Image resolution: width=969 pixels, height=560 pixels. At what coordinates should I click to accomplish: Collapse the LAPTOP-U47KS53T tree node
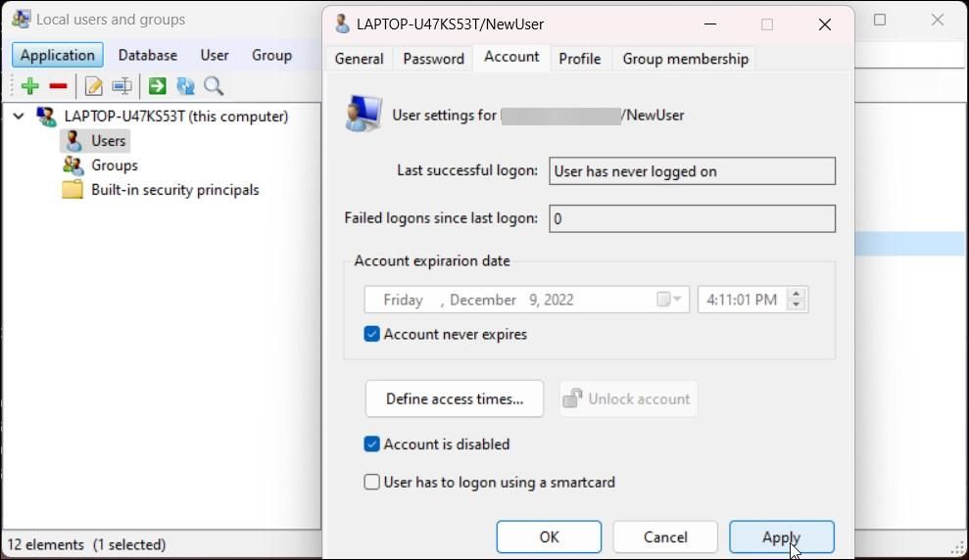pos(19,117)
